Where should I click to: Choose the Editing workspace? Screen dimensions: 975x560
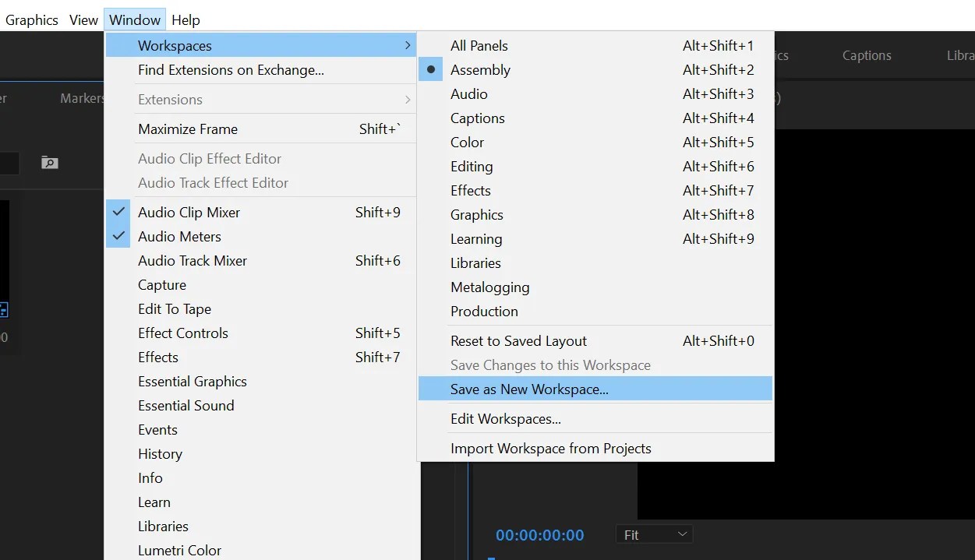(471, 166)
